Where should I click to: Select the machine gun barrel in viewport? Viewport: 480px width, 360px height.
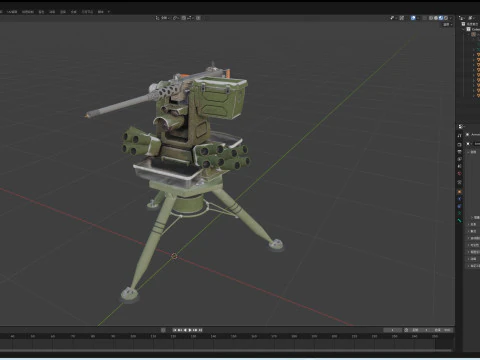point(120,105)
